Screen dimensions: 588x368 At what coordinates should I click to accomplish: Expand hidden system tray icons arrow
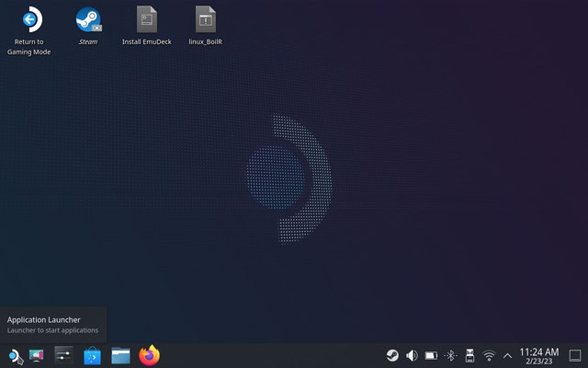coord(507,355)
